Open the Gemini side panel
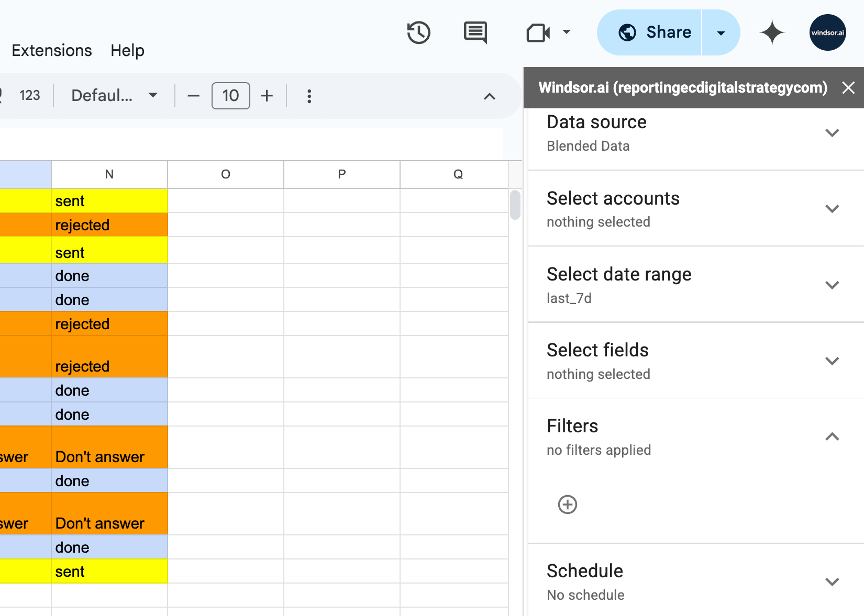This screenshot has width=864, height=616. [772, 32]
